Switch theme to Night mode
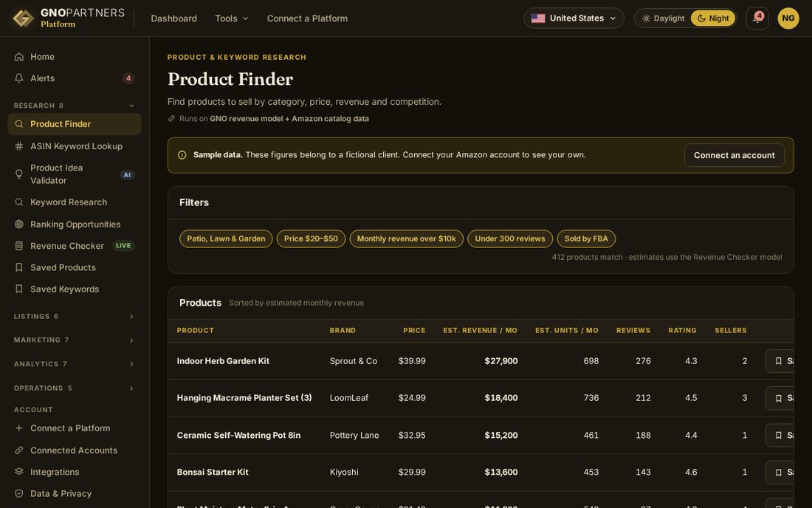812x508 pixels. pyautogui.click(x=713, y=18)
